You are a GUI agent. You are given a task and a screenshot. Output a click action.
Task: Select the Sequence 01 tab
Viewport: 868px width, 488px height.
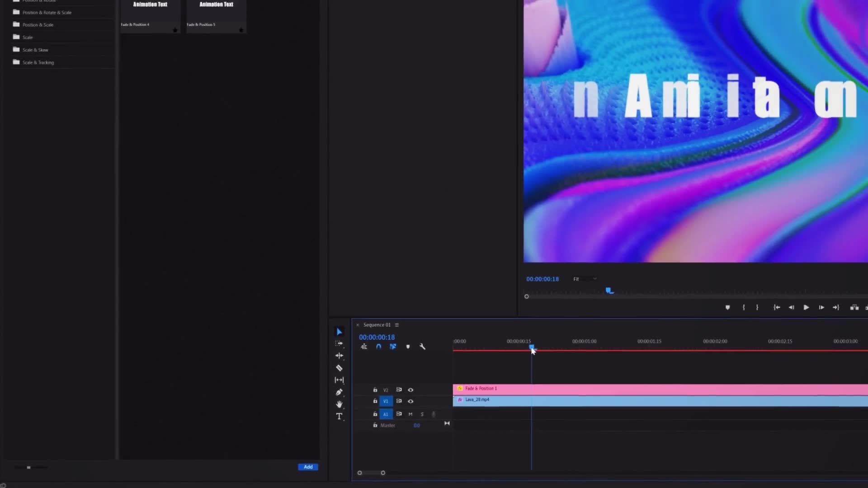point(377,325)
